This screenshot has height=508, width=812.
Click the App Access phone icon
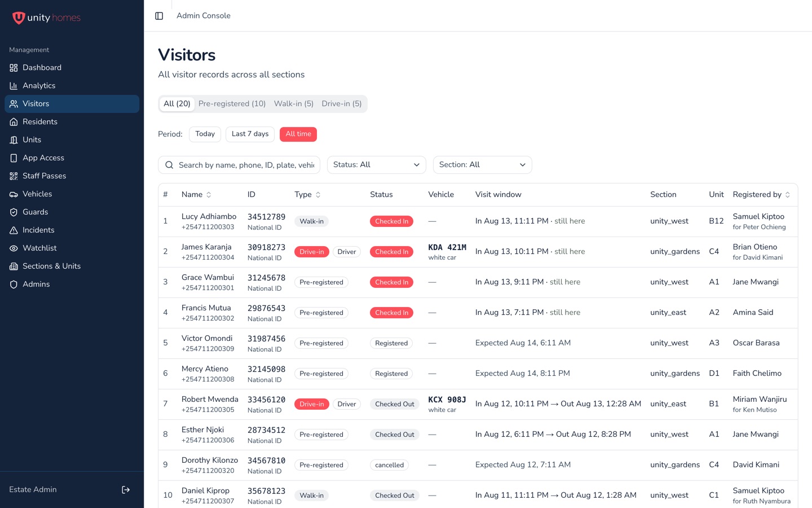[14, 158]
